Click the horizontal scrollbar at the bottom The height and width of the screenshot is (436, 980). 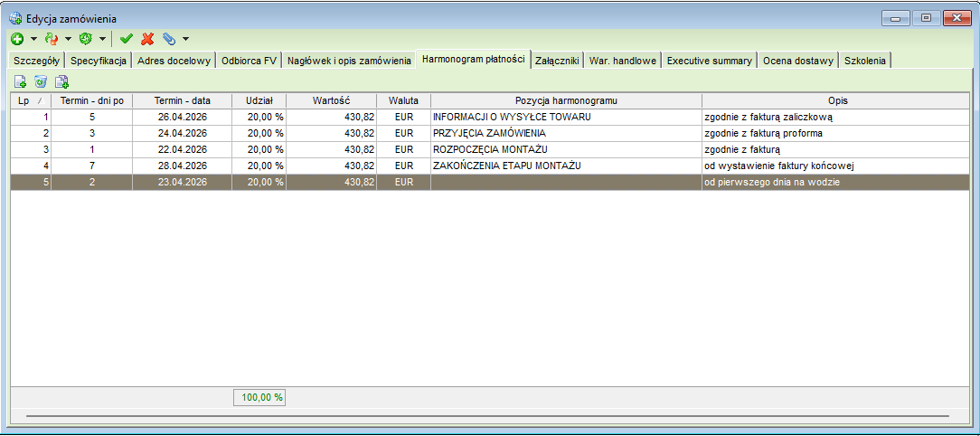tap(487, 414)
